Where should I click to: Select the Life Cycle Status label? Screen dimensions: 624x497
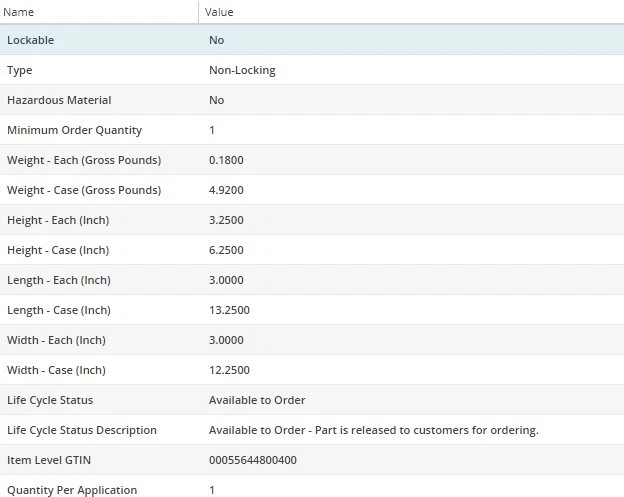click(x=50, y=400)
